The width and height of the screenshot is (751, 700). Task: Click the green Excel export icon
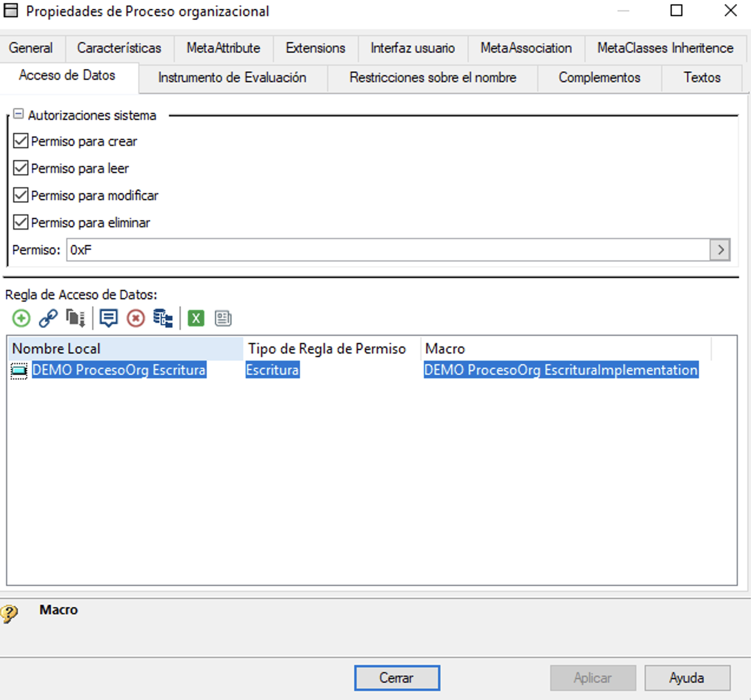tap(196, 319)
